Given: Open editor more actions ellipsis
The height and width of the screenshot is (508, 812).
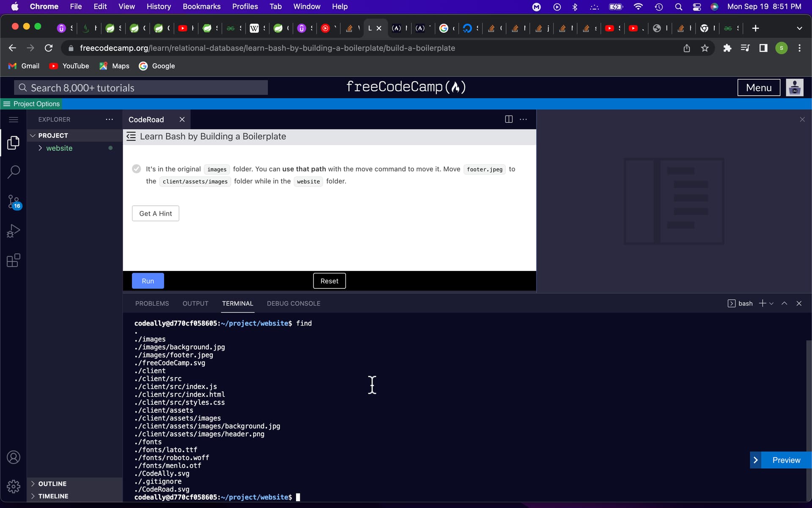Looking at the screenshot, I should [523, 119].
